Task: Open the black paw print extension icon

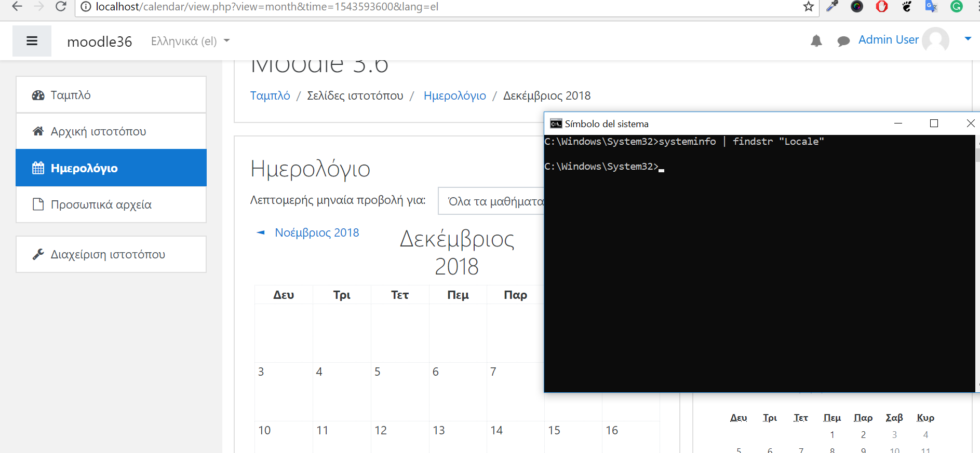Action: click(x=907, y=6)
